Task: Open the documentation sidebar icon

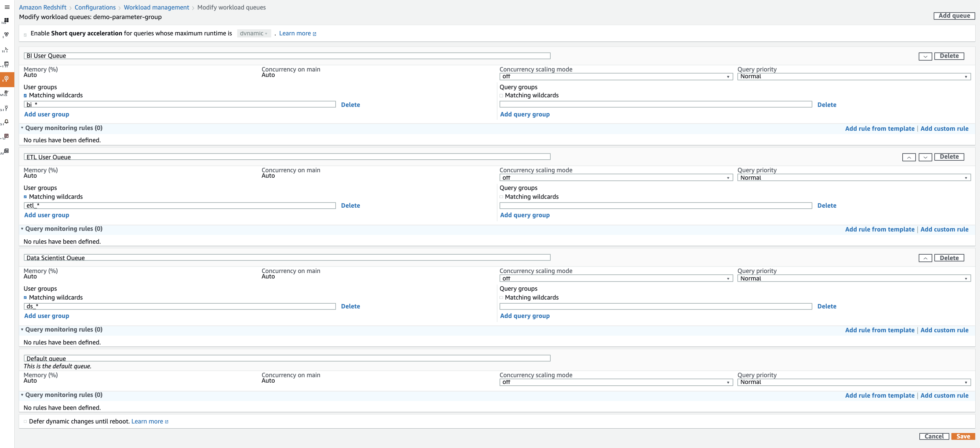Action: 6,151
